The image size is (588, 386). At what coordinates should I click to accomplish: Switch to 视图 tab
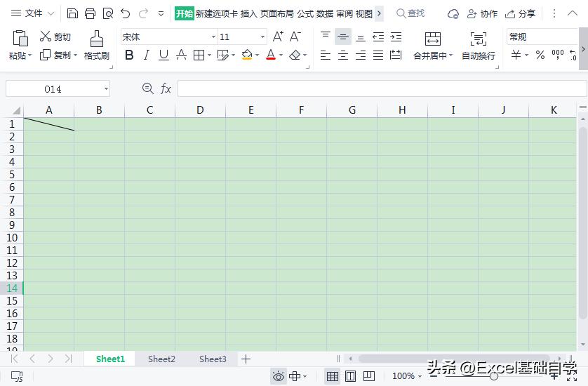point(363,14)
